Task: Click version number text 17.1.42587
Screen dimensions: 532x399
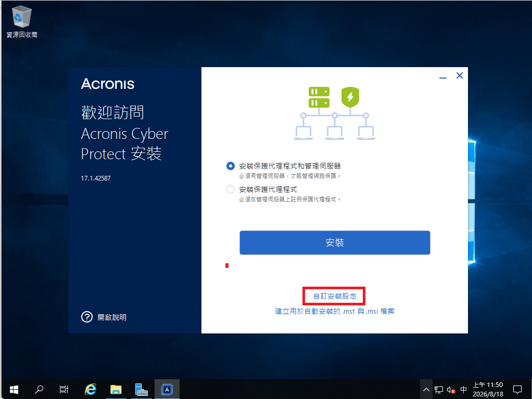Action: (96, 178)
